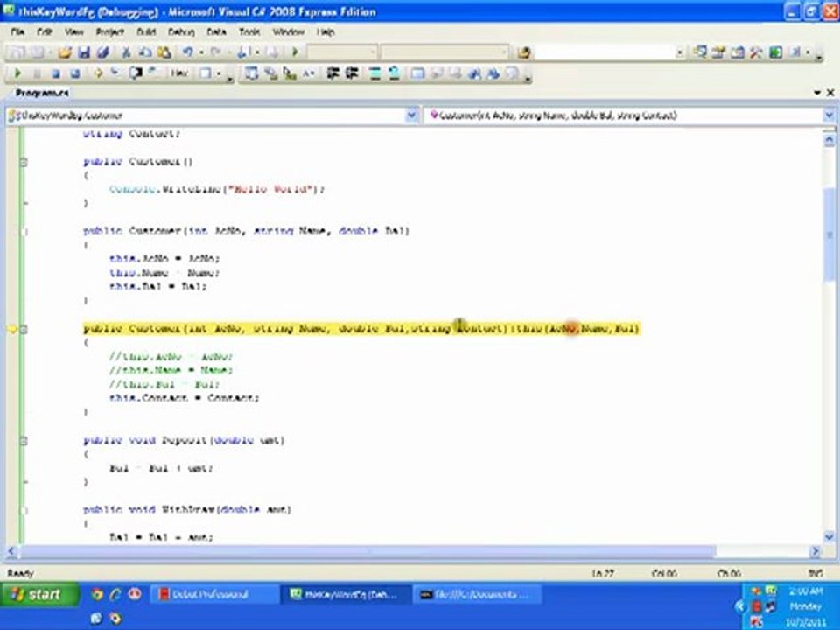Open the Properties window icon
Viewport: 840px width, 630px height.
pos(718,52)
